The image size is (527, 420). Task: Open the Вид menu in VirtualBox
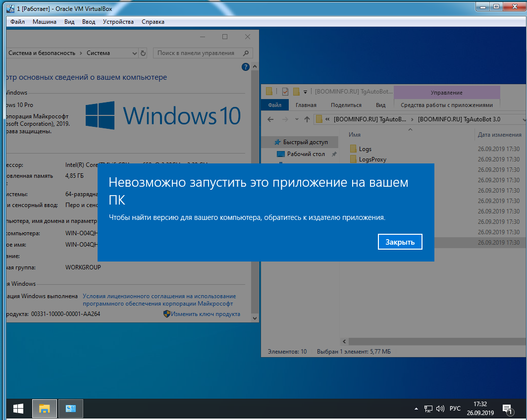coord(69,22)
